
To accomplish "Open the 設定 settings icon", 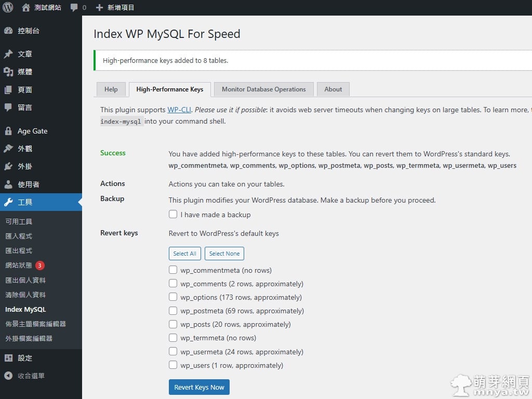I will (8, 358).
